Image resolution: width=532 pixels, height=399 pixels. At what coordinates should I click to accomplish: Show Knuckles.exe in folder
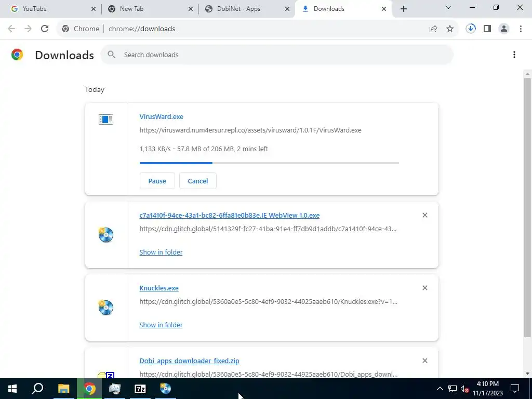(x=161, y=325)
